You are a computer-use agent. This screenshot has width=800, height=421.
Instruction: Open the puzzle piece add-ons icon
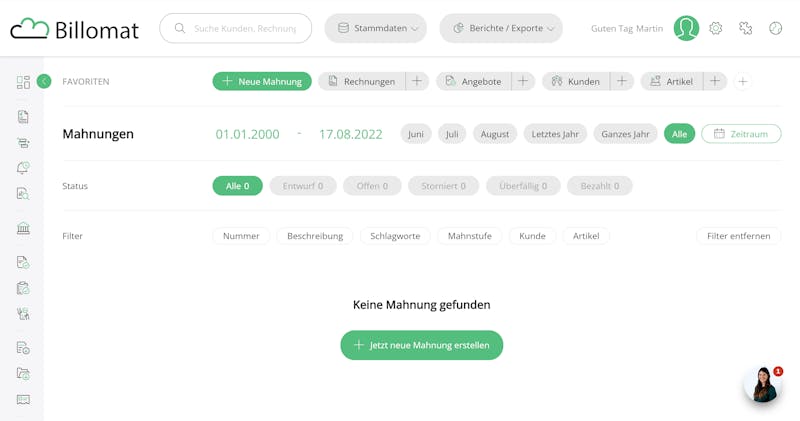coord(745,28)
